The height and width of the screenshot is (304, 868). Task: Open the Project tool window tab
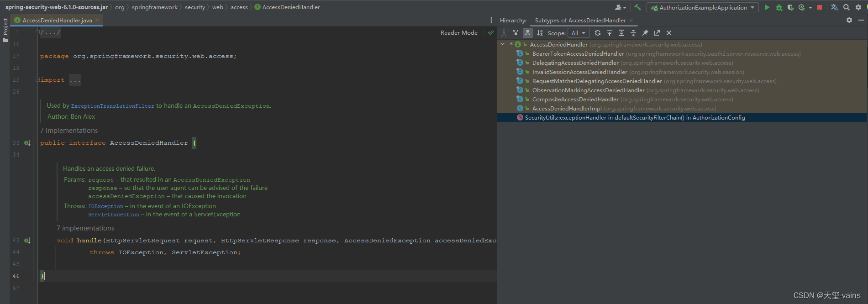[x=5, y=30]
